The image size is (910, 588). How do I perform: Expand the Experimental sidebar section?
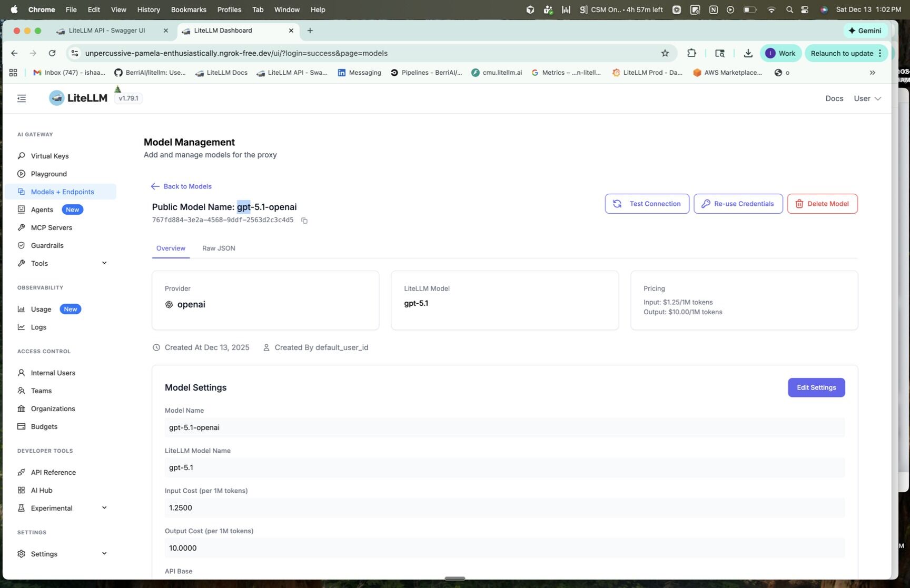[104, 508]
